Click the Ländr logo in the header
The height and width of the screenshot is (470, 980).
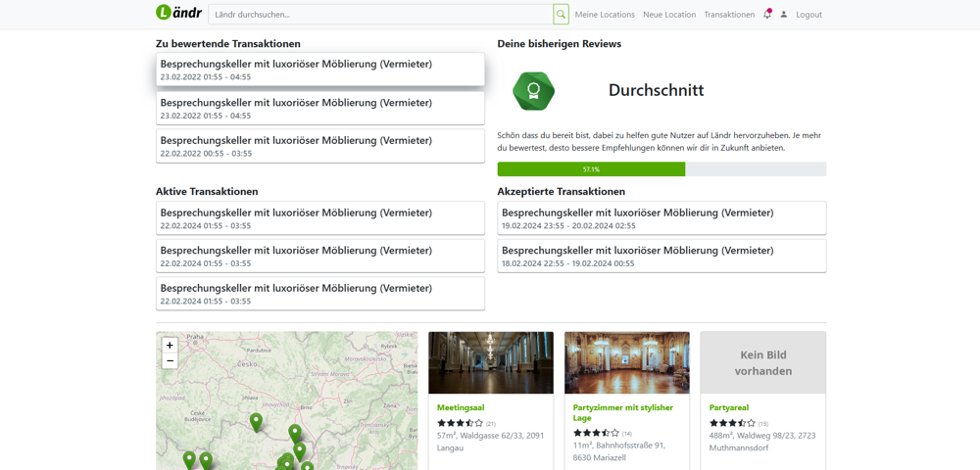tap(178, 12)
